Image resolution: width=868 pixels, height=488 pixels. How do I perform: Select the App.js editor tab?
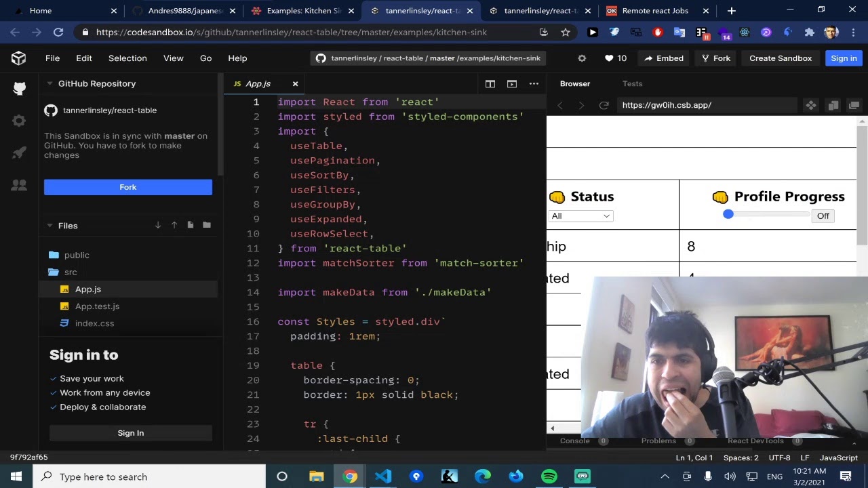258,83
